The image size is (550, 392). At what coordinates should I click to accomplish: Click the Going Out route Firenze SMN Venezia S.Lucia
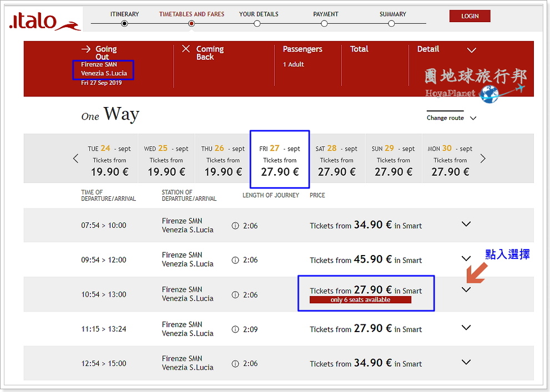(x=104, y=69)
